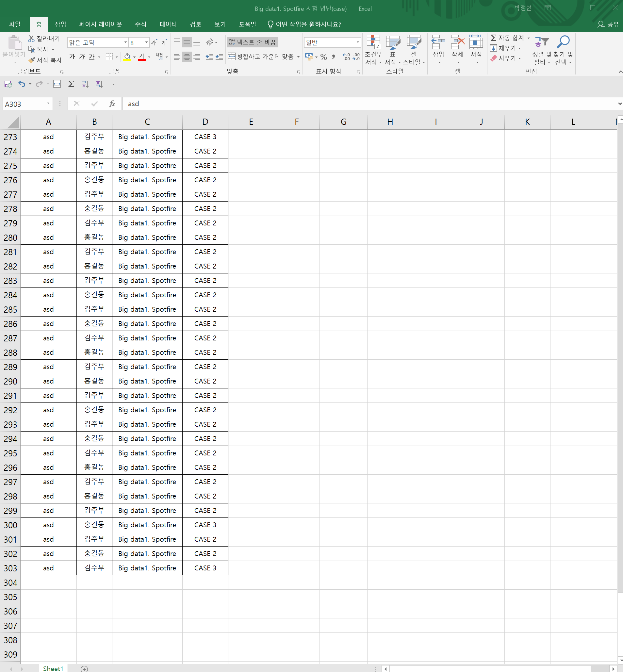Toggle Wrap Text (텍스트 줄 바꿈)
This screenshot has width=623, height=672.
pyautogui.click(x=253, y=42)
